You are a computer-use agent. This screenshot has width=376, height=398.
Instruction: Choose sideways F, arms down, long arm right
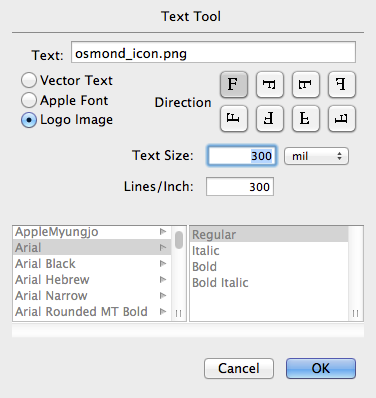coord(270,84)
